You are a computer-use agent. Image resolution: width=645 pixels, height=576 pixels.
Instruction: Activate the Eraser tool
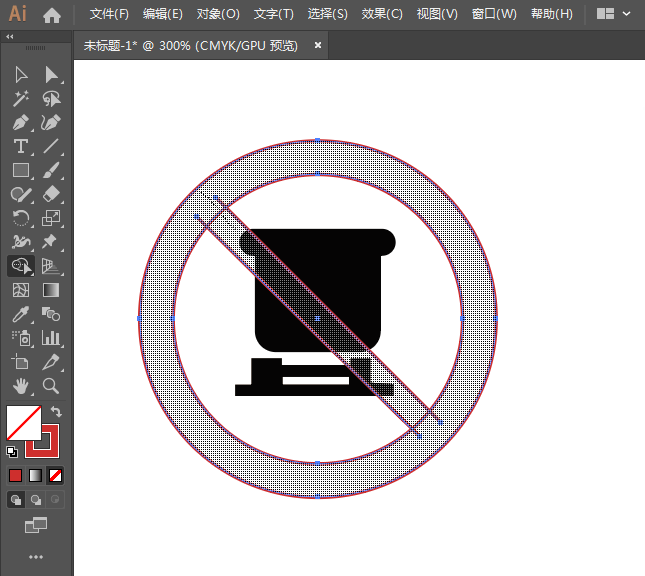tap(51, 194)
